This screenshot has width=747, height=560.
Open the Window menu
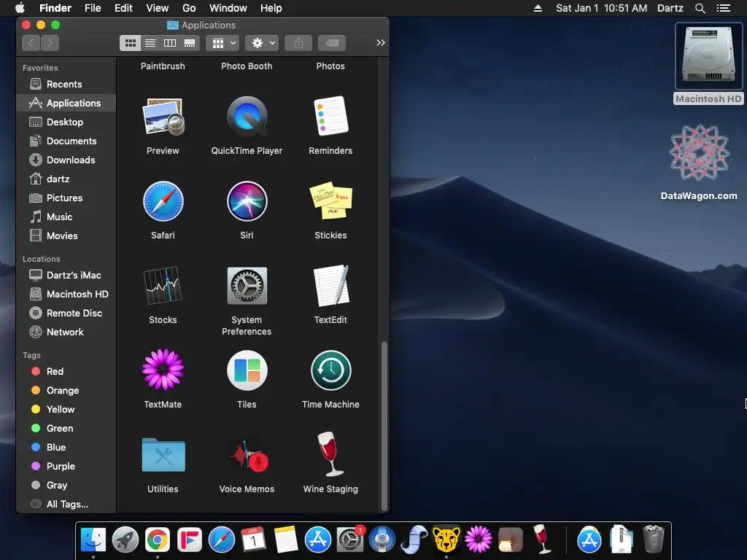tap(228, 8)
